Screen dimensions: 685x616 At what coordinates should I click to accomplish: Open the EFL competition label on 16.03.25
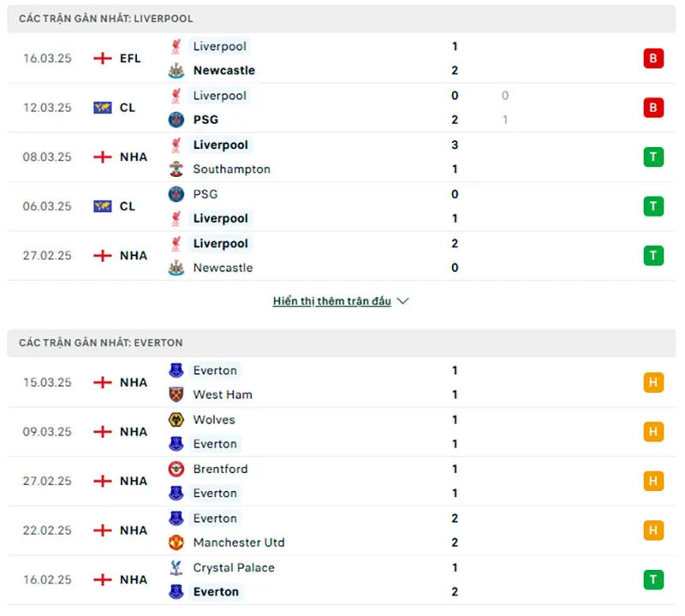point(130,58)
